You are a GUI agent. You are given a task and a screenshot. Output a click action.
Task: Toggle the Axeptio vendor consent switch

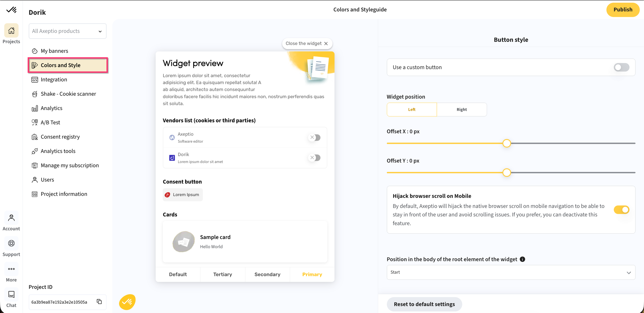(314, 137)
